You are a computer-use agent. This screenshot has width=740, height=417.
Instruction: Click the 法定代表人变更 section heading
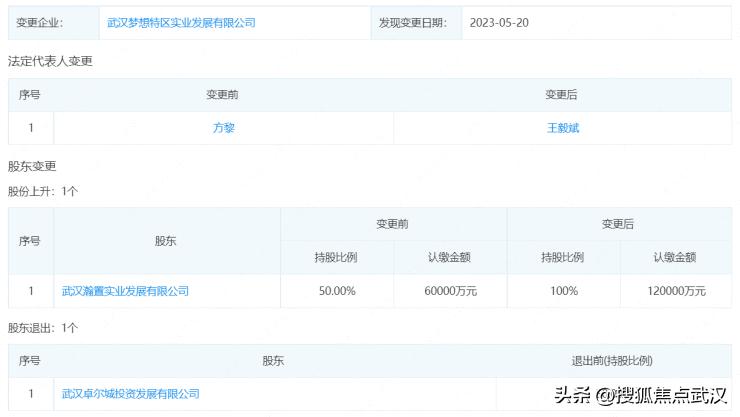(x=50, y=61)
